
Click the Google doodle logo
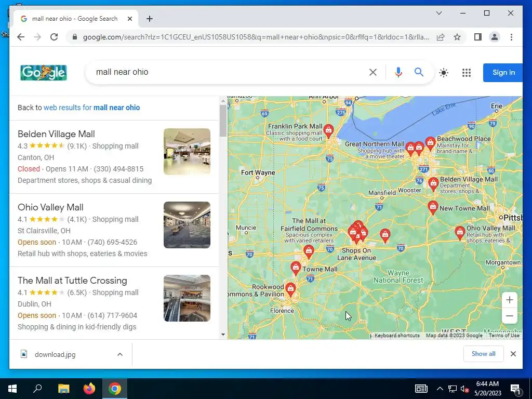44,73
